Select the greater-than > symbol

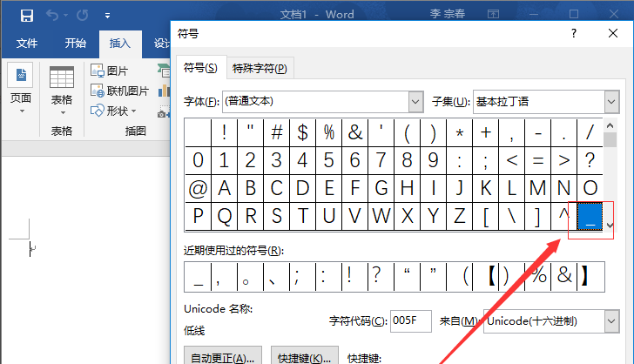click(564, 160)
